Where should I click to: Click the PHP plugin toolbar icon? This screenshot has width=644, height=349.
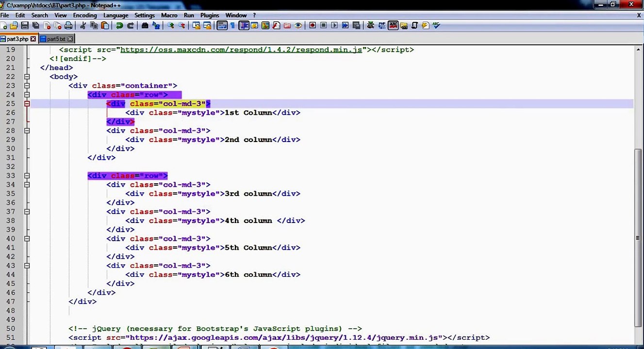382,25
